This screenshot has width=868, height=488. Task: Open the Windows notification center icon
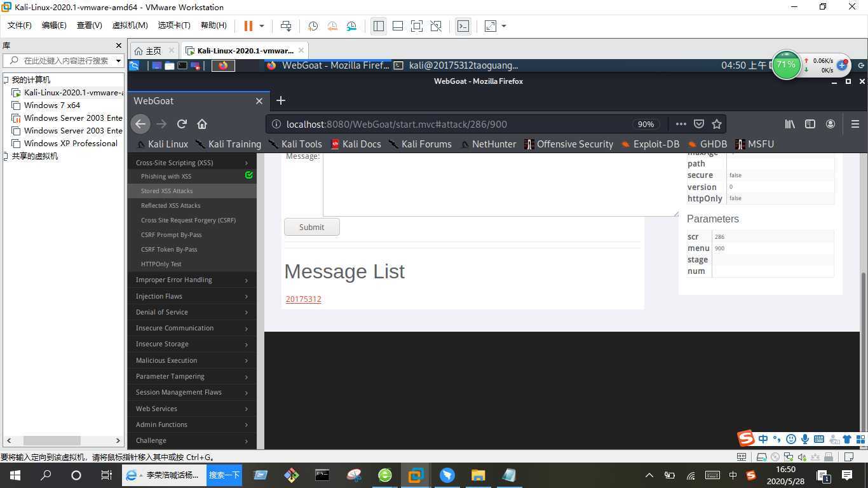[x=847, y=475]
